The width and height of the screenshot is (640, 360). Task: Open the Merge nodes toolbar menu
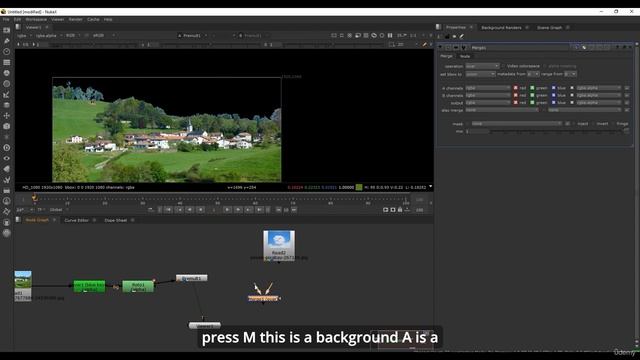click(x=7, y=105)
